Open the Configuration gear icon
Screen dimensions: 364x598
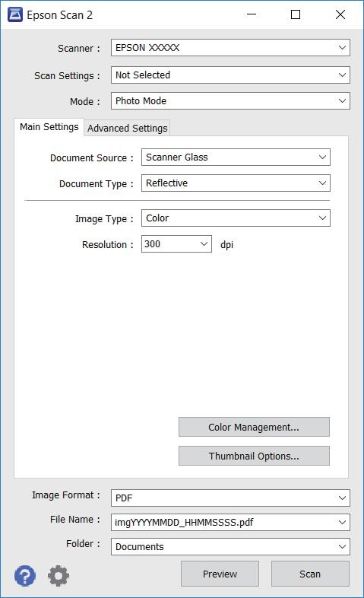point(59,575)
